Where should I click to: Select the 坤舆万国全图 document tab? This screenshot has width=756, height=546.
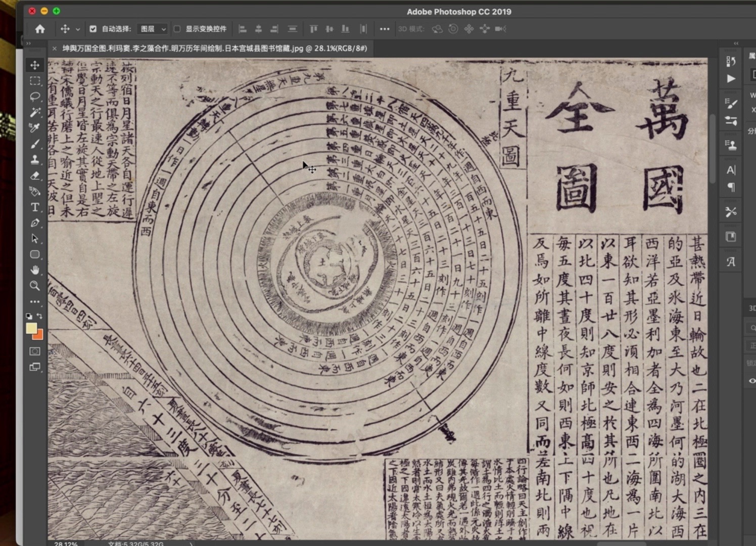point(214,48)
